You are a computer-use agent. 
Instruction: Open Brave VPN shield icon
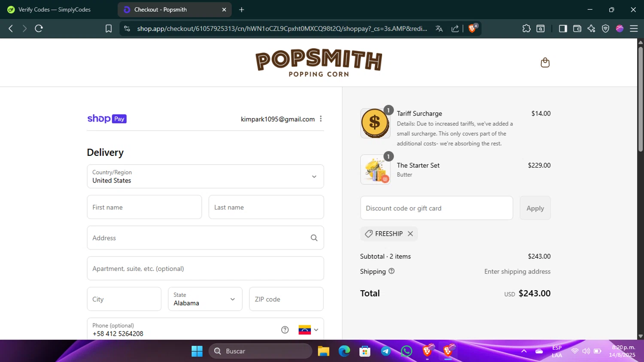pyautogui.click(x=605, y=28)
